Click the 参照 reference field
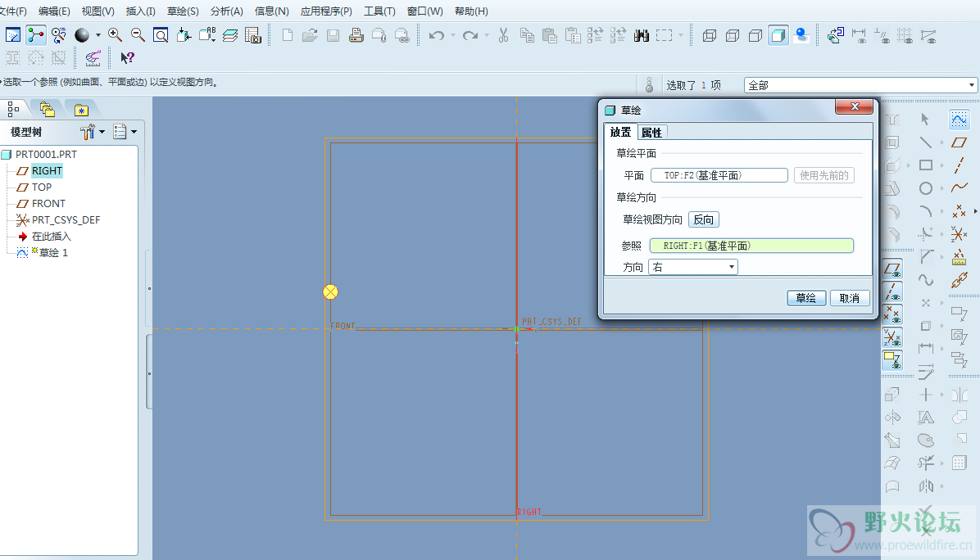The height and width of the screenshot is (560, 980). [751, 246]
